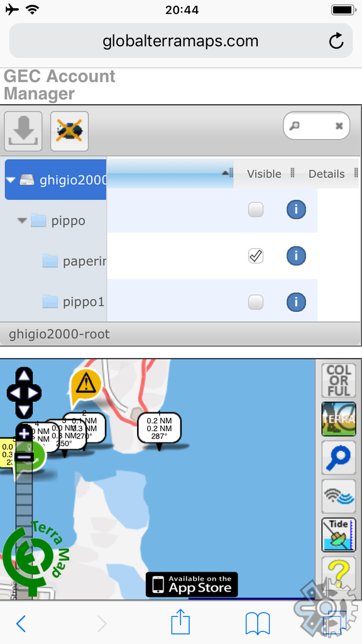This screenshot has width=362, height=644.
Task: Reload the page in Safari
Action: [336, 41]
